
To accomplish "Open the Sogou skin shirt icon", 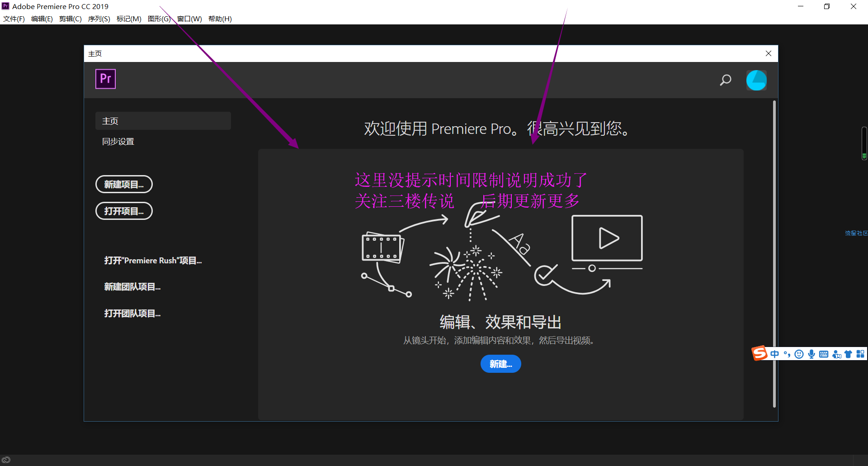I will [848, 354].
